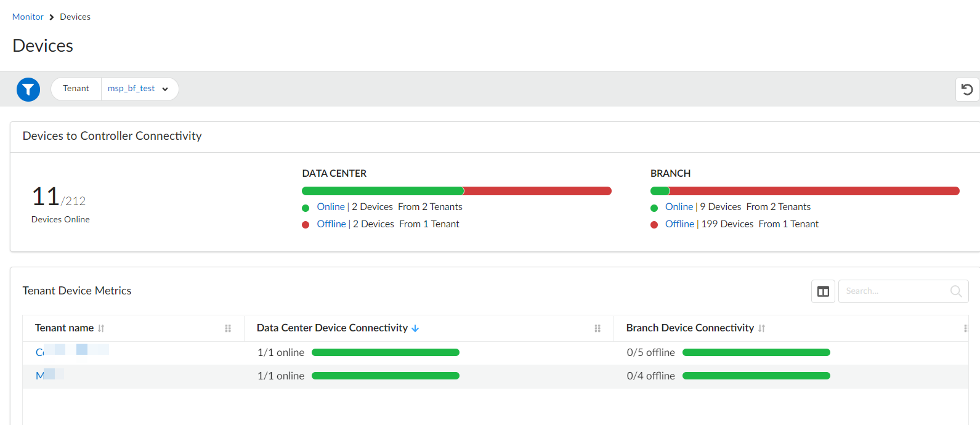The height and width of the screenshot is (425, 980).
Task: Open Data Center Online devices link
Action: (x=331, y=207)
